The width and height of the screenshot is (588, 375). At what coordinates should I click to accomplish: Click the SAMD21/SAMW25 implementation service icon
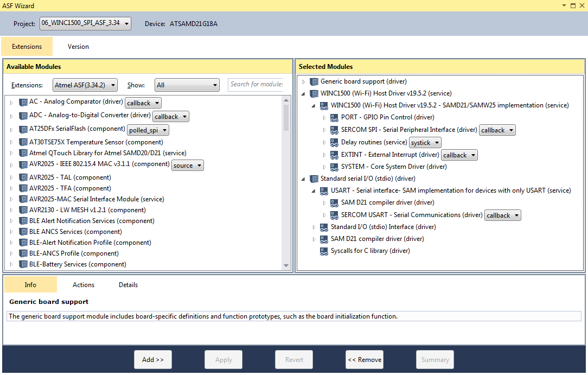[324, 106]
